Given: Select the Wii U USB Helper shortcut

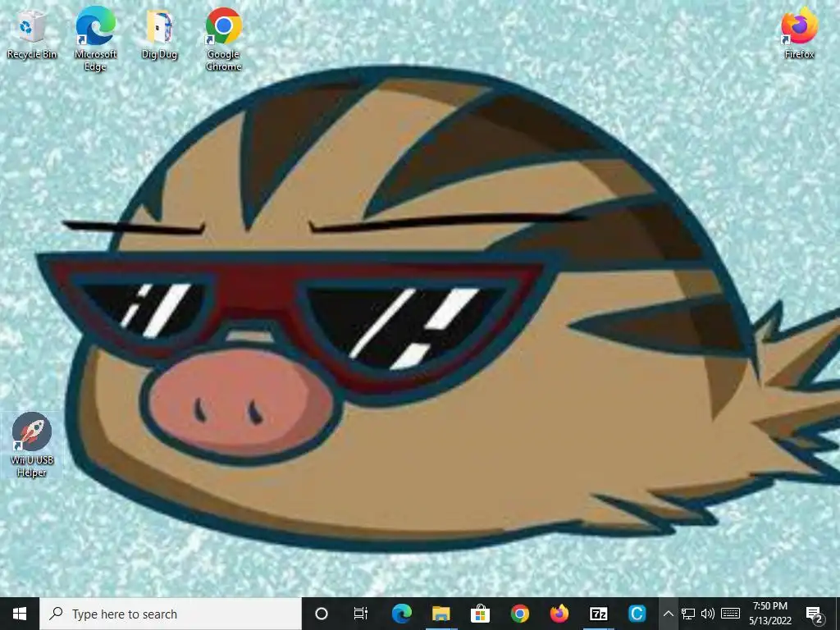Looking at the screenshot, I should click(x=32, y=445).
